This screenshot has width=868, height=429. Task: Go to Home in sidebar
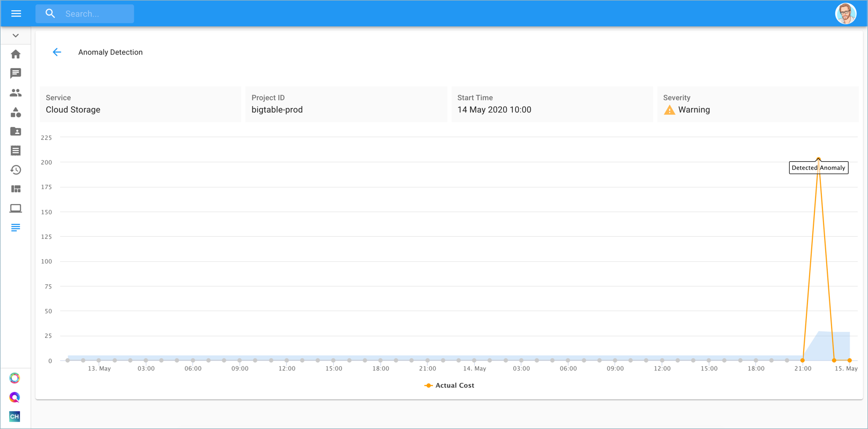click(16, 54)
